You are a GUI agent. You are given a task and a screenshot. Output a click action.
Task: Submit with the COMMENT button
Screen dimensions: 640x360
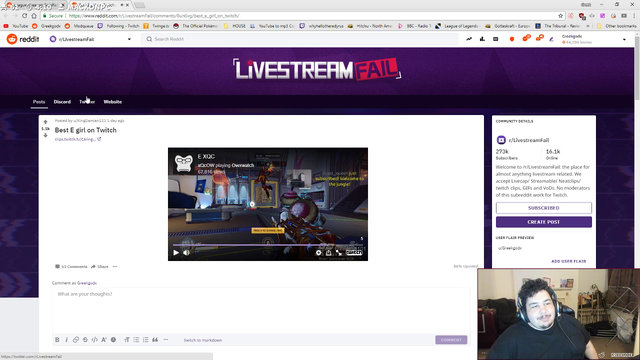(x=451, y=340)
